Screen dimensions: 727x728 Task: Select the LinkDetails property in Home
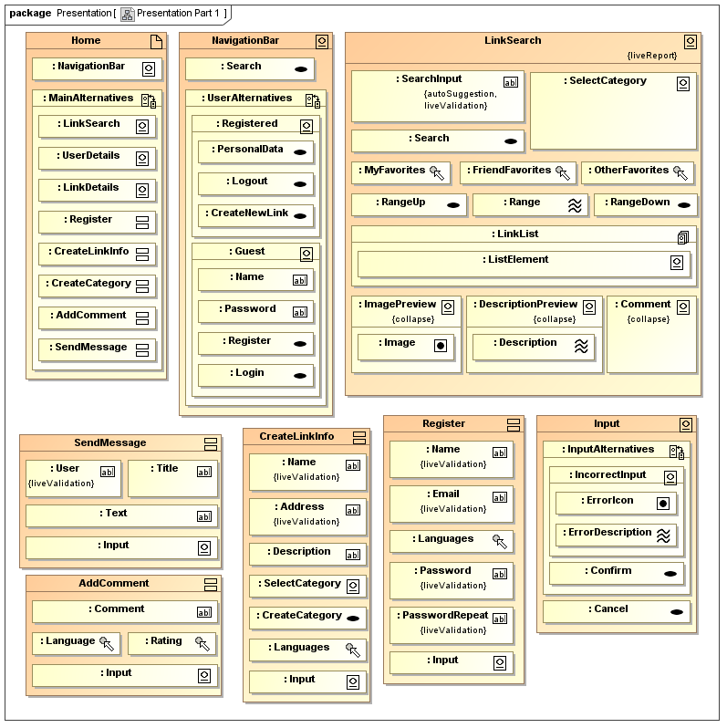97,191
